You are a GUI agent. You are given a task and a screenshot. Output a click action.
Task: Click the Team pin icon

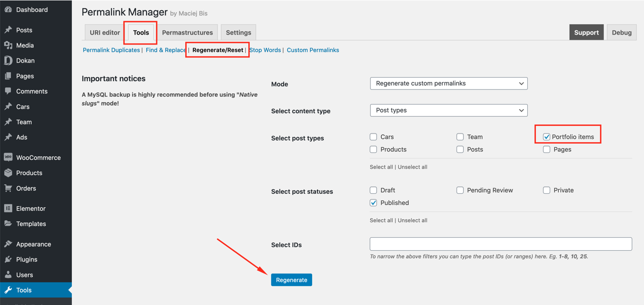(8, 122)
